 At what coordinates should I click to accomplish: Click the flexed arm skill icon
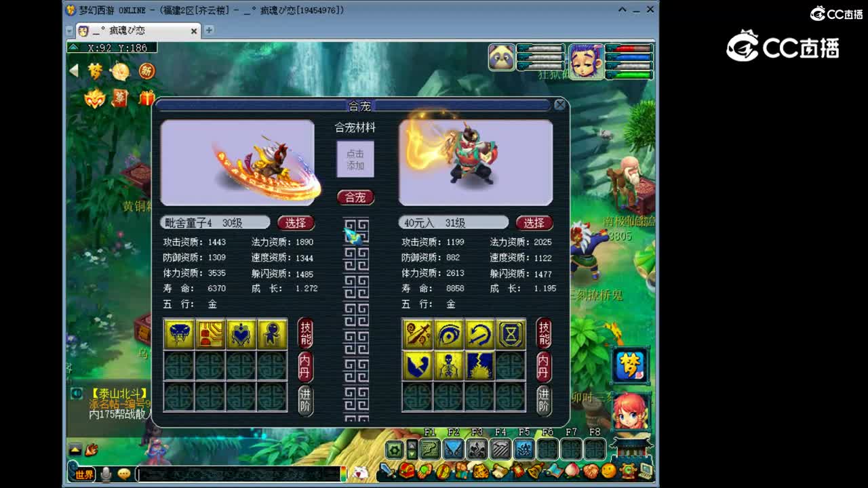pos(418,365)
